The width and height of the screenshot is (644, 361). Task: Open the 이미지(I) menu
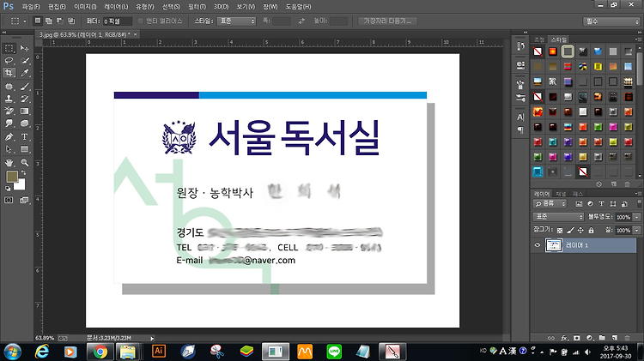(x=85, y=7)
